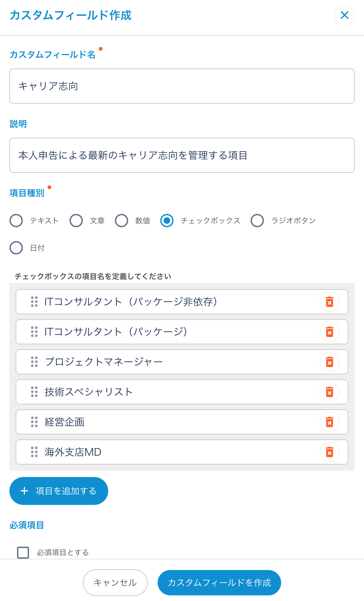Select the テキスト field type
This screenshot has height=601, width=364.
pos(16,220)
